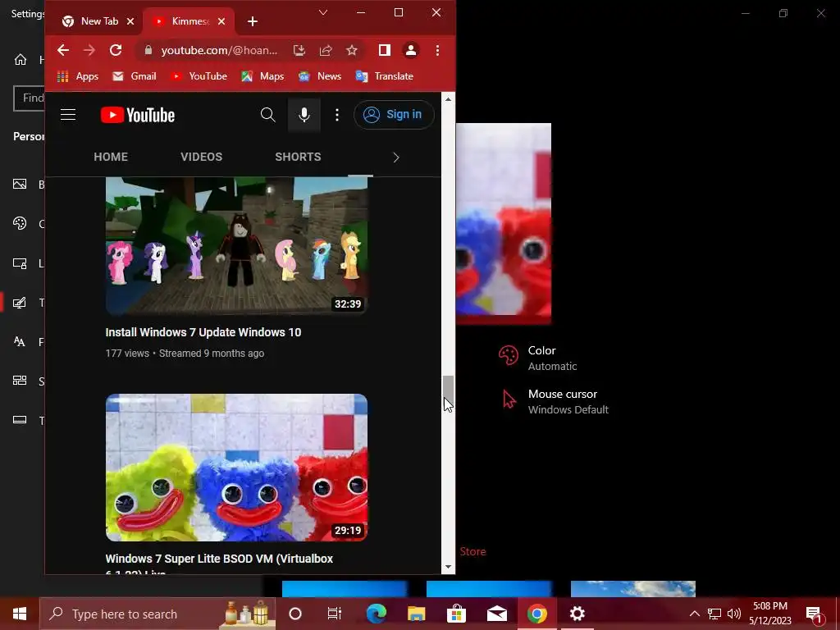Open Microsoft Edge from taskbar
The image size is (840, 630).
pyautogui.click(x=376, y=614)
